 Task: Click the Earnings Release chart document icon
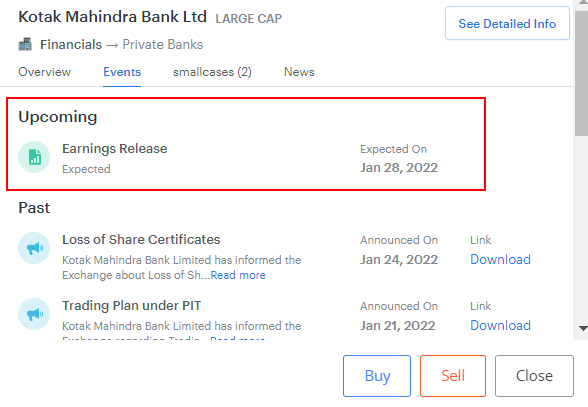point(34,157)
